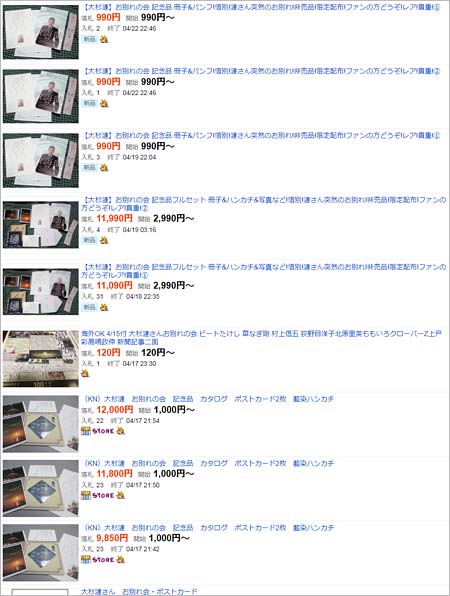
Task: Click the STORE icon on the 12,000円 listing
Action: (x=98, y=431)
